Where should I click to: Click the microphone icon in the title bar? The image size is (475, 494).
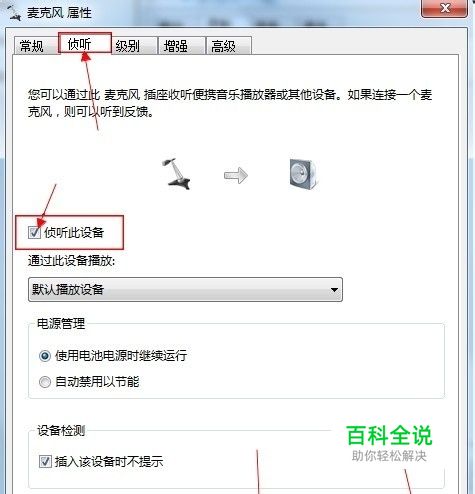(x=15, y=13)
